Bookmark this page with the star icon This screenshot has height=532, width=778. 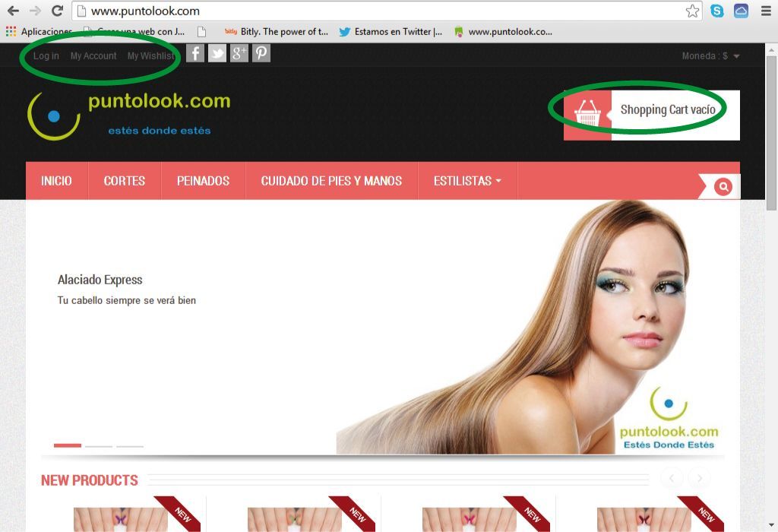click(x=693, y=11)
